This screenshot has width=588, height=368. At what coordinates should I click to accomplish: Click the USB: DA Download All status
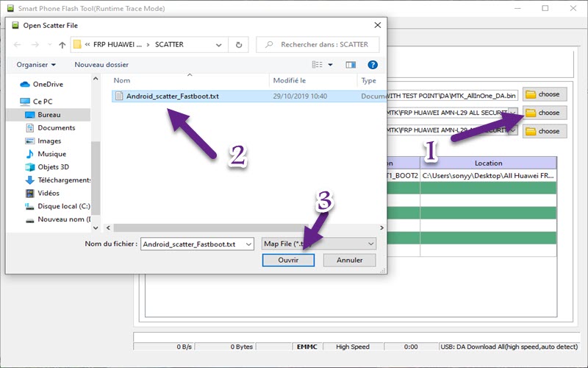coord(509,347)
